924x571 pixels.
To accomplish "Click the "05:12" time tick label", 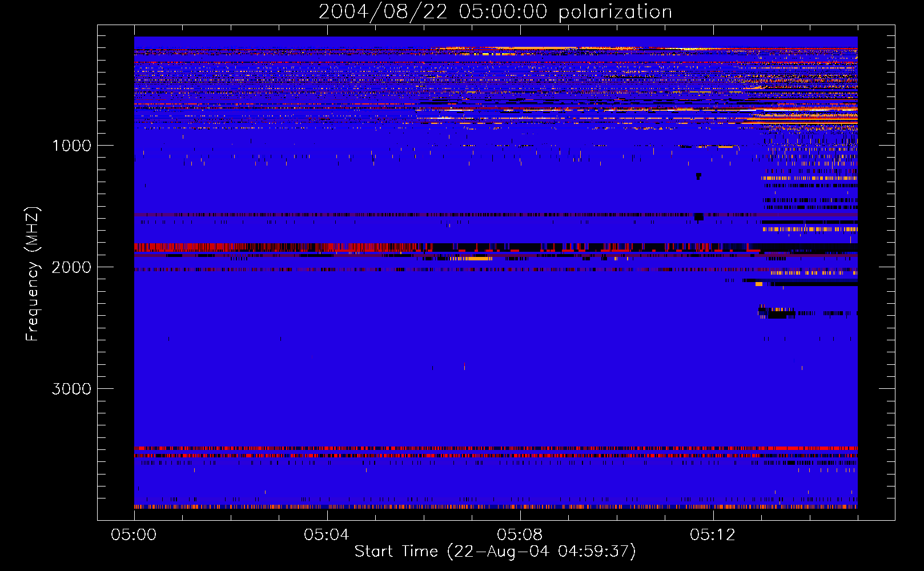I will [712, 535].
